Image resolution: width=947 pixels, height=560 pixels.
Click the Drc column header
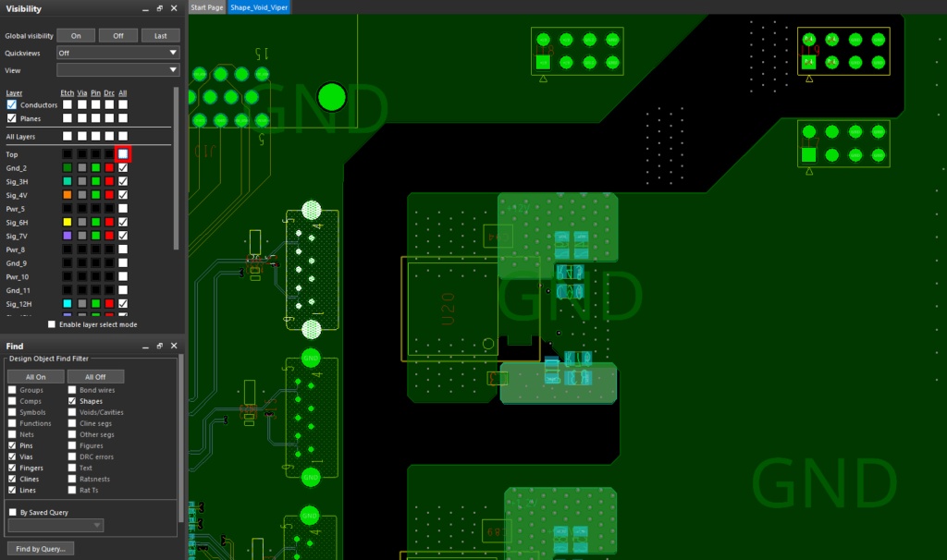109,93
